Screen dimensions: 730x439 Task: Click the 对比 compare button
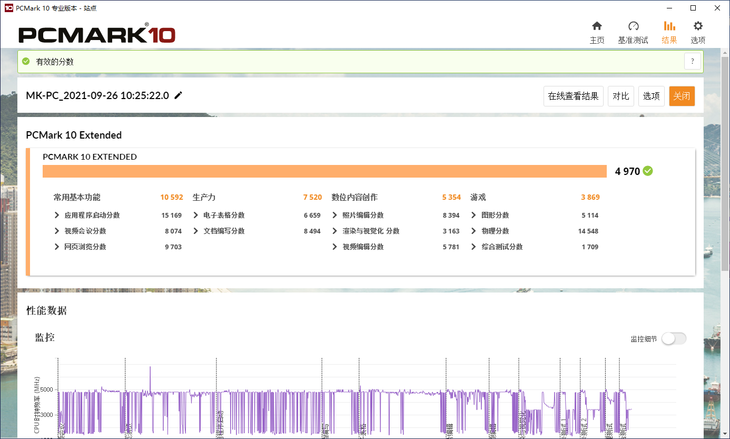coord(621,96)
